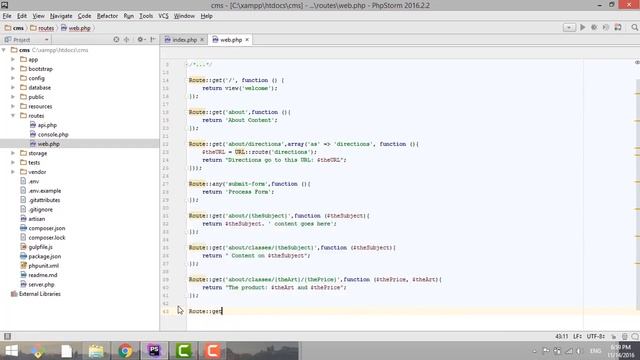Toggle read-only lock icon in status bar
The height and width of the screenshot is (360, 640).
point(613,336)
